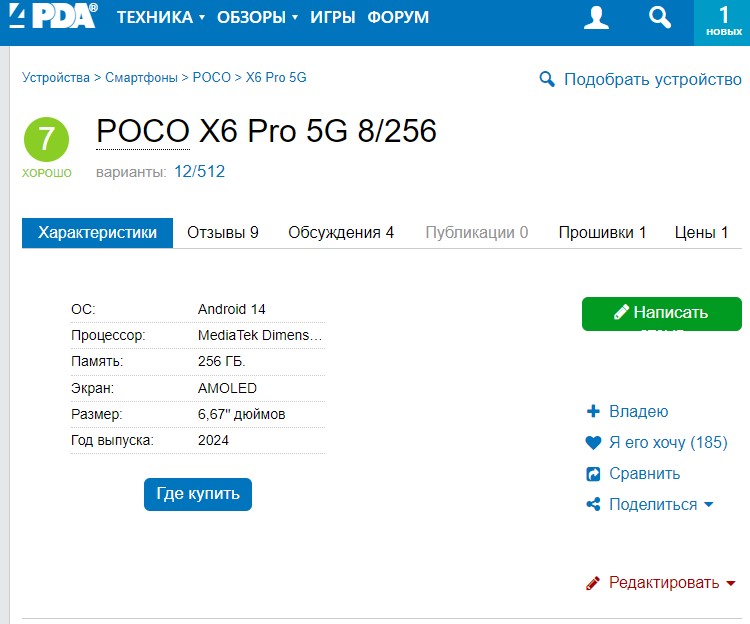This screenshot has width=750, height=624.
Task: Expand the ОБЗОРЫ dropdown menu
Action: pyautogui.click(x=258, y=17)
